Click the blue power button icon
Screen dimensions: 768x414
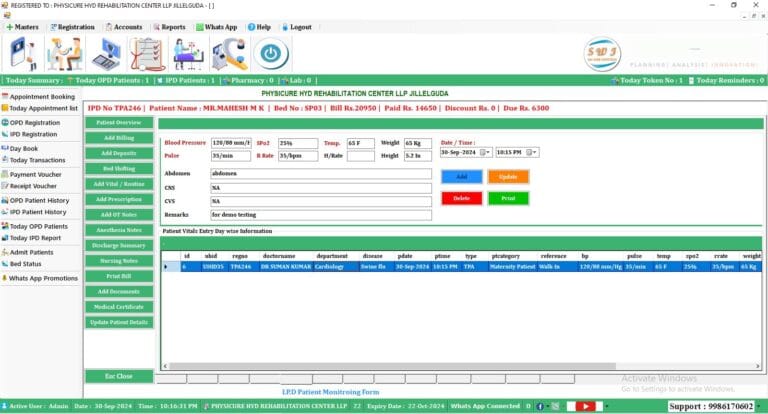click(271, 54)
